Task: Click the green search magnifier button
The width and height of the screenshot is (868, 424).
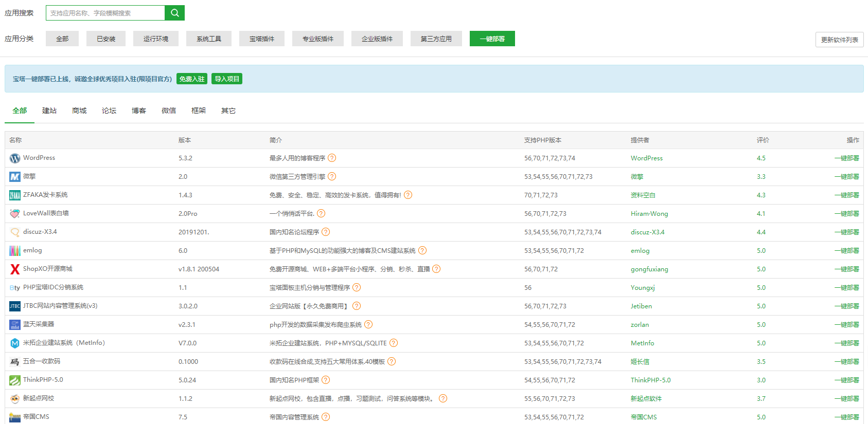Action: (x=174, y=13)
